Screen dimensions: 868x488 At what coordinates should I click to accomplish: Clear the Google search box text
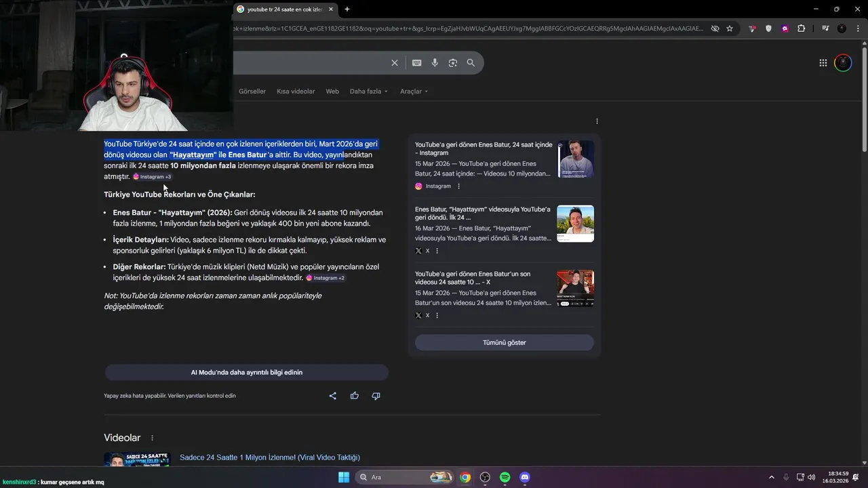(x=394, y=63)
